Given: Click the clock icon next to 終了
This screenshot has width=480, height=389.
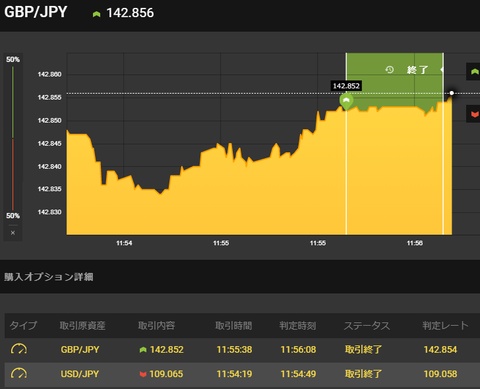Looking at the screenshot, I should point(389,70).
